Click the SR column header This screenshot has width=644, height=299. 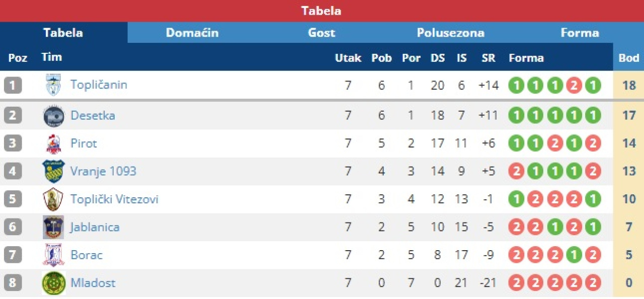(x=488, y=58)
